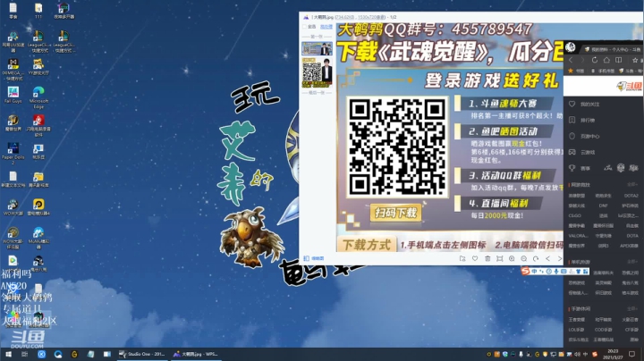Toggle the 中 IME indicator in system tray
Viewport: 644px width, 361px height.
click(585, 354)
